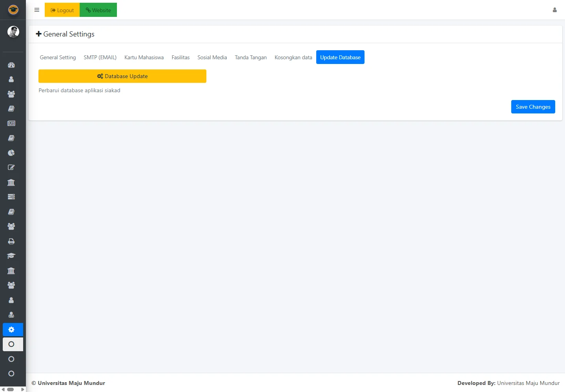Open the pie chart icon in sidebar
Image resolution: width=565 pixels, height=392 pixels.
point(11,153)
